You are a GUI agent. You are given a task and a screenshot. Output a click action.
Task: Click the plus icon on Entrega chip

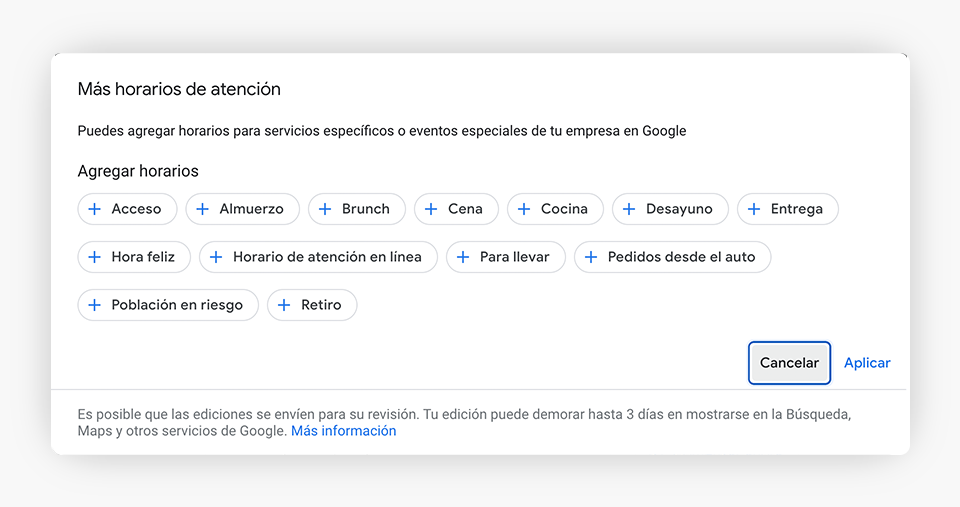pos(754,209)
